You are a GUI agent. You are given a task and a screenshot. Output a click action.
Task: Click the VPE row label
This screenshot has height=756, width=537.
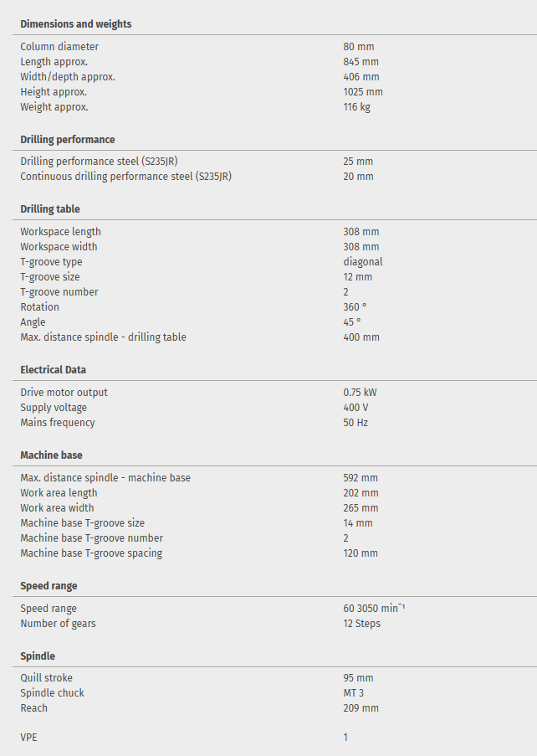pyautogui.click(x=28, y=738)
